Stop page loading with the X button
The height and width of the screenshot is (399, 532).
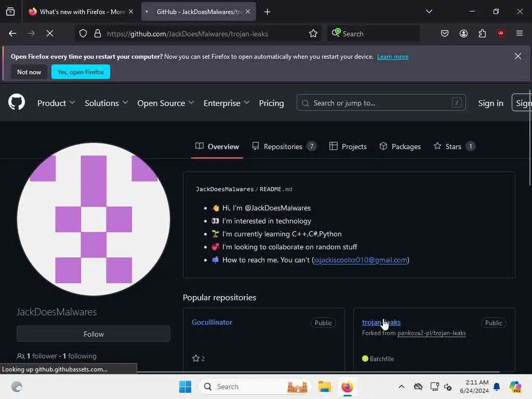click(x=50, y=33)
